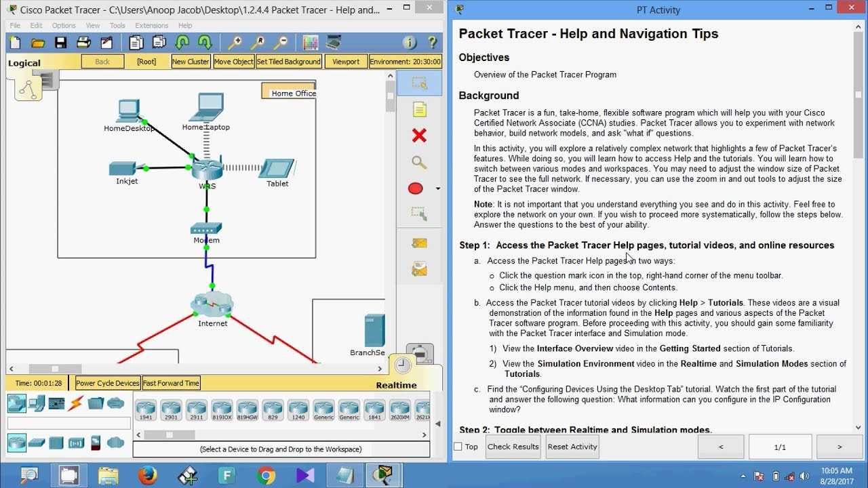Click the Undo green arrow icon

coord(182,43)
